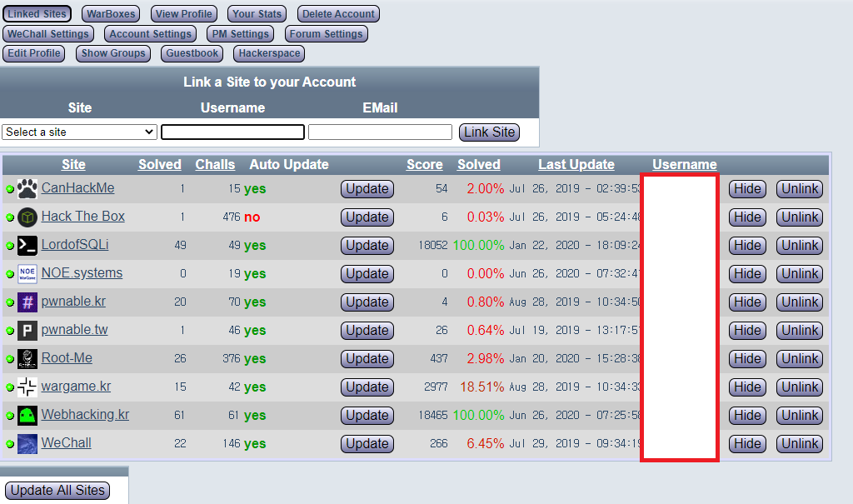Screen dimensions: 853x504
Task: Click the LordofSQLi terminal prompt icon
Action: pyautogui.click(x=27, y=246)
